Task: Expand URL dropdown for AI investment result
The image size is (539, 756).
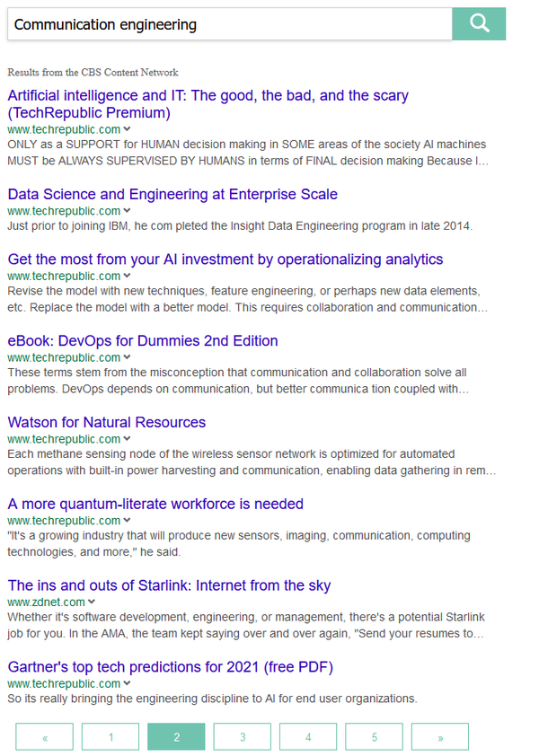Action: pyautogui.click(x=128, y=277)
